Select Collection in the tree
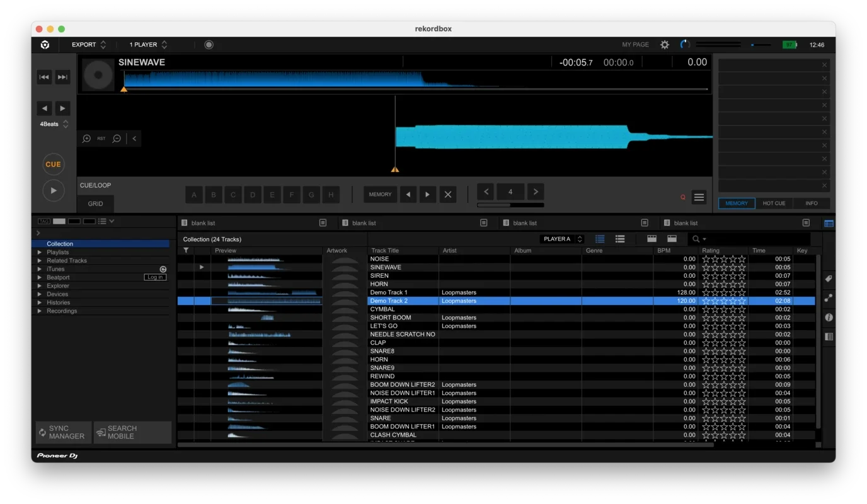 point(60,244)
